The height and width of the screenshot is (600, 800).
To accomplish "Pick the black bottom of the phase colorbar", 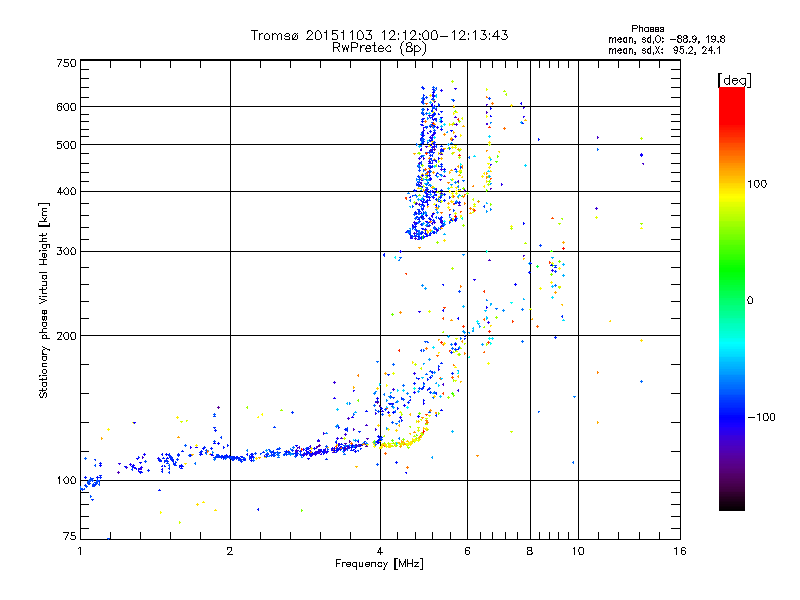I will (x=732, y=503).
